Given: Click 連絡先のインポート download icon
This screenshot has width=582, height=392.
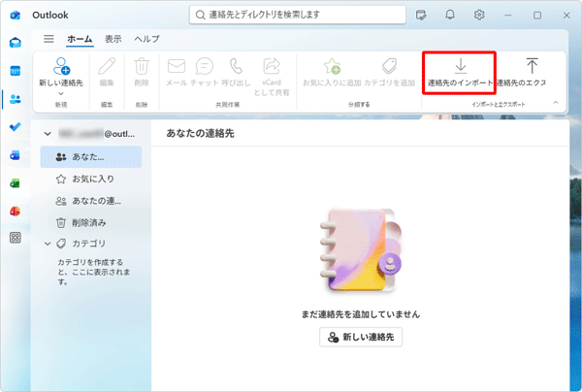Looking at the screenshot, I should pos(460,66).
